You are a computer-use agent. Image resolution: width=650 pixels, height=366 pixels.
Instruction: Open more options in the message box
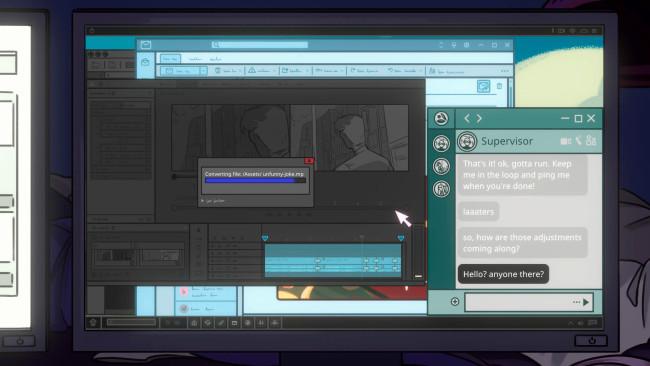[x=576, y=302]
